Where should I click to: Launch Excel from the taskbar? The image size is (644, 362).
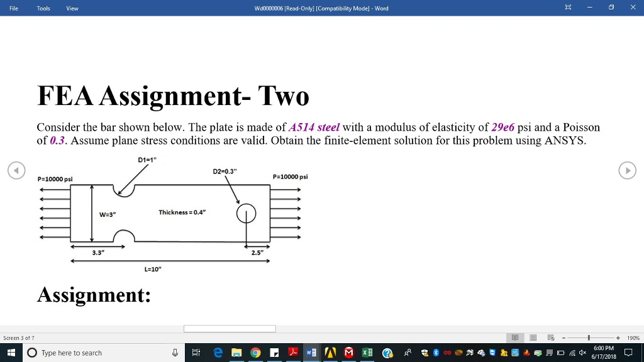point(367,353)
